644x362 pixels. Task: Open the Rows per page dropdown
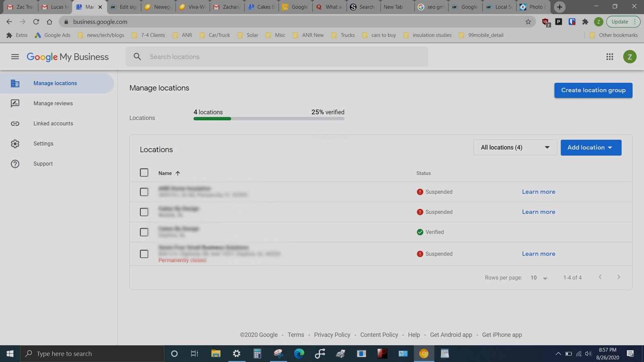(x=539, y=278)
